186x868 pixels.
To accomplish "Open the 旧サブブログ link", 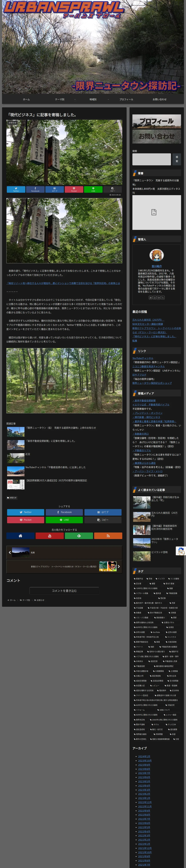I will (139, 375).
